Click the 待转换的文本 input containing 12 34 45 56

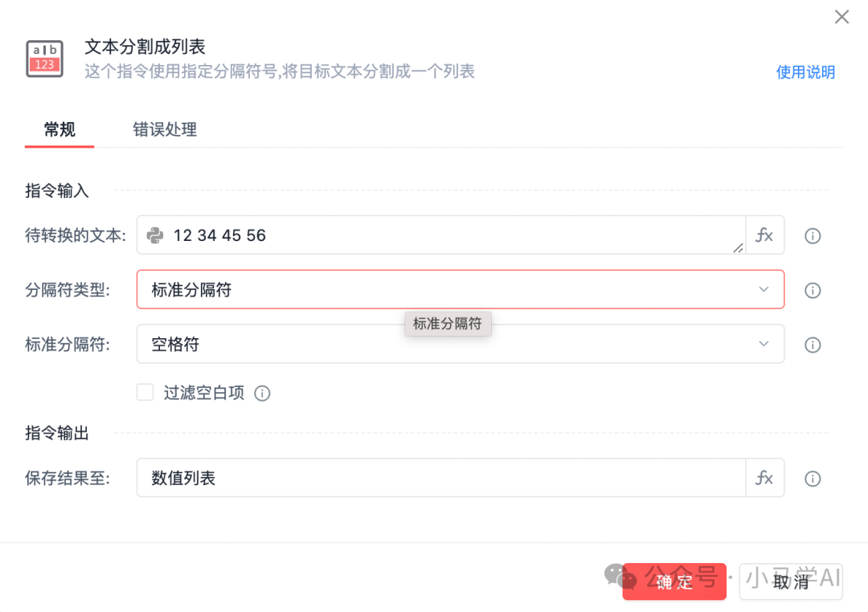[450, 235]
